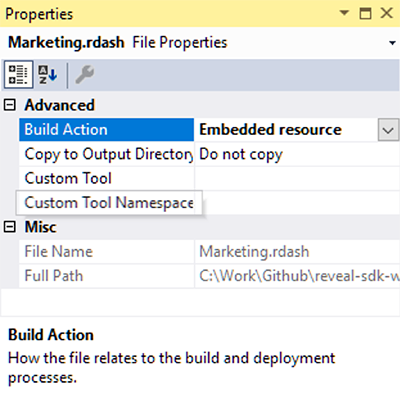This screenshot has height=395, width=400.
Task: Collapse the Misc category
Action: (10, 227)
